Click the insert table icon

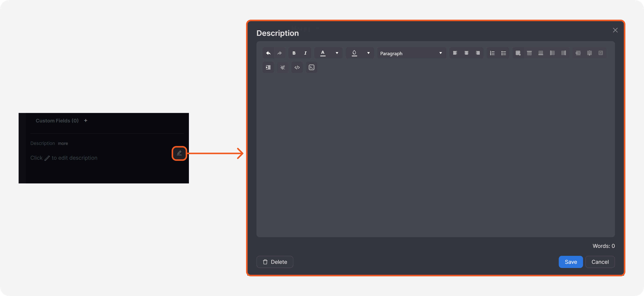[x=518, y=53]
